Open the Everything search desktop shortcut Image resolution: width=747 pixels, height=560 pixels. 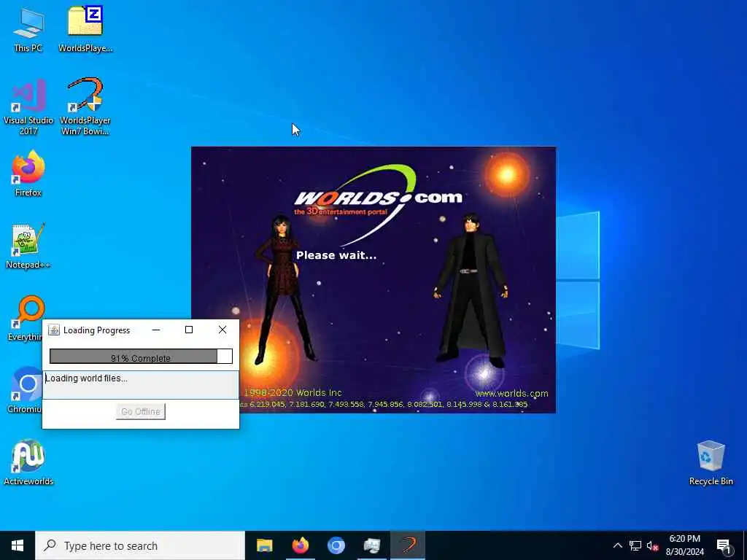pyautogui.click(x=25, y=319)
